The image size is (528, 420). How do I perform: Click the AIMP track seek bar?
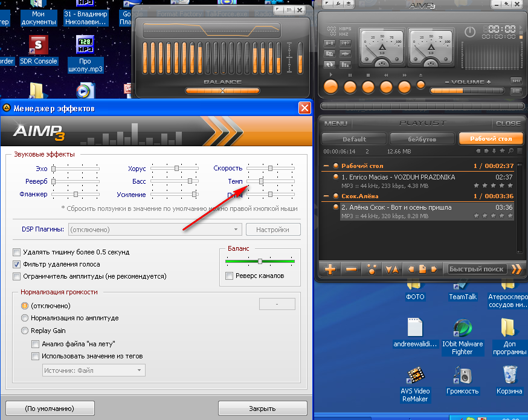coord(422,106)
